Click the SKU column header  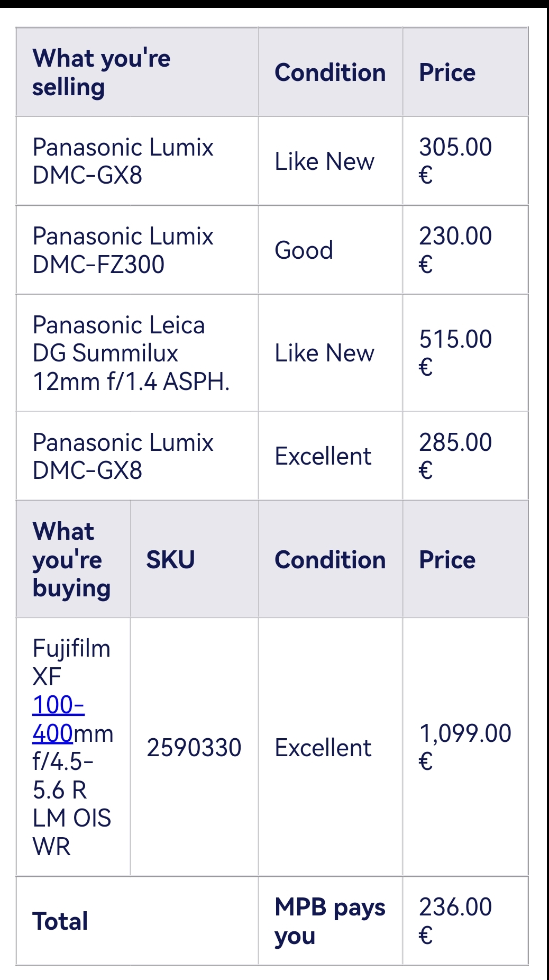(195, 559)
